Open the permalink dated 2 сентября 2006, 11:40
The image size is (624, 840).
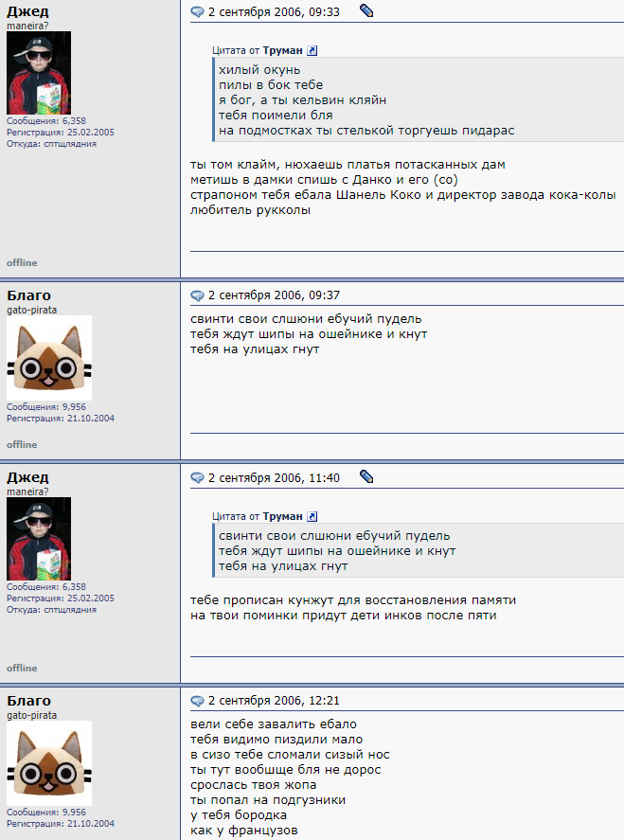(x=274, y=477)
